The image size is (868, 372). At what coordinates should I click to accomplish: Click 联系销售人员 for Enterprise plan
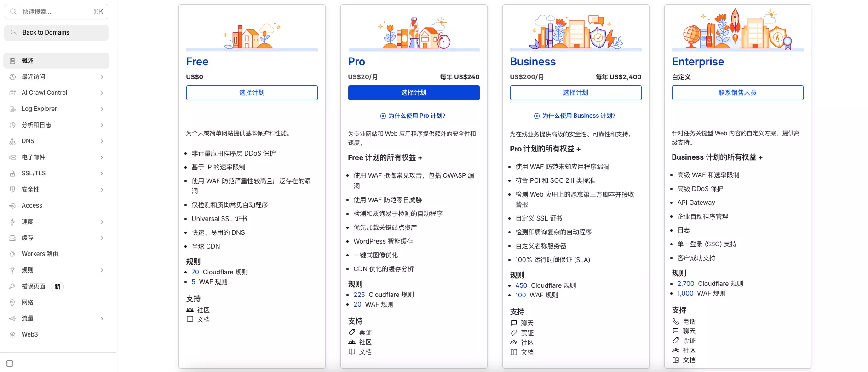coord(737,93)
